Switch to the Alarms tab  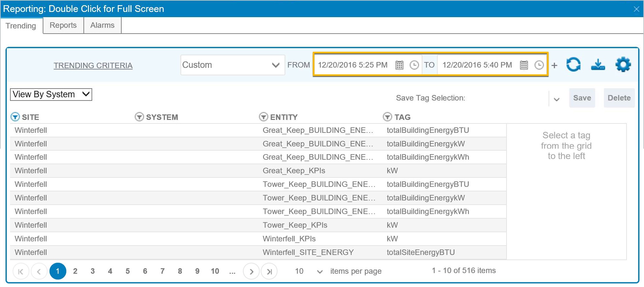coord(102,25)
